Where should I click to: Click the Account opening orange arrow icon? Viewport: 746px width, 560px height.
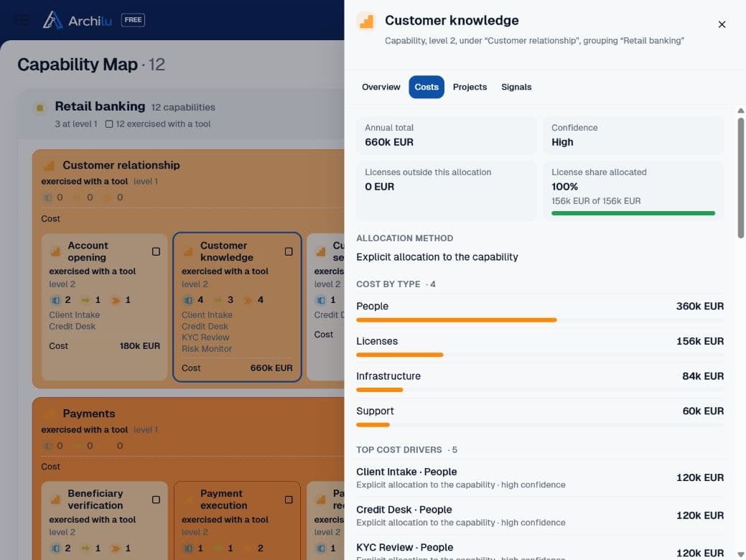(x=115, y=300)
